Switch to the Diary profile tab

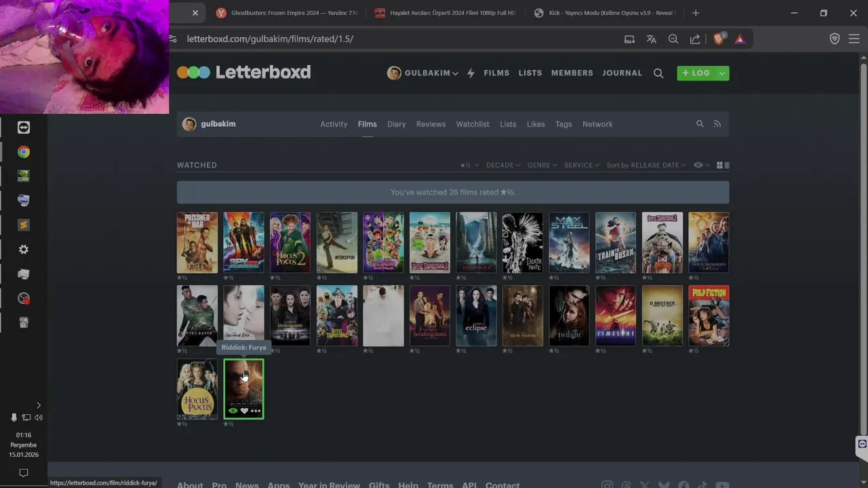pyautogui.click(x=396, y=124)
